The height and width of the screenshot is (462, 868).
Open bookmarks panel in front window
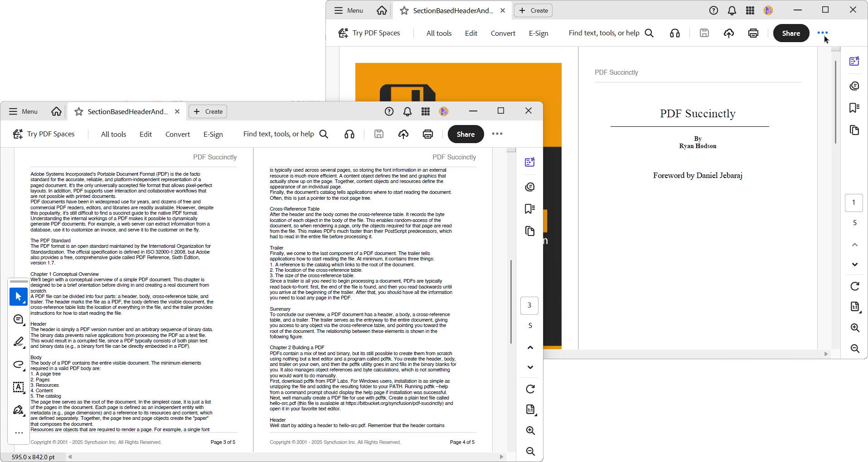click(529, 209)
